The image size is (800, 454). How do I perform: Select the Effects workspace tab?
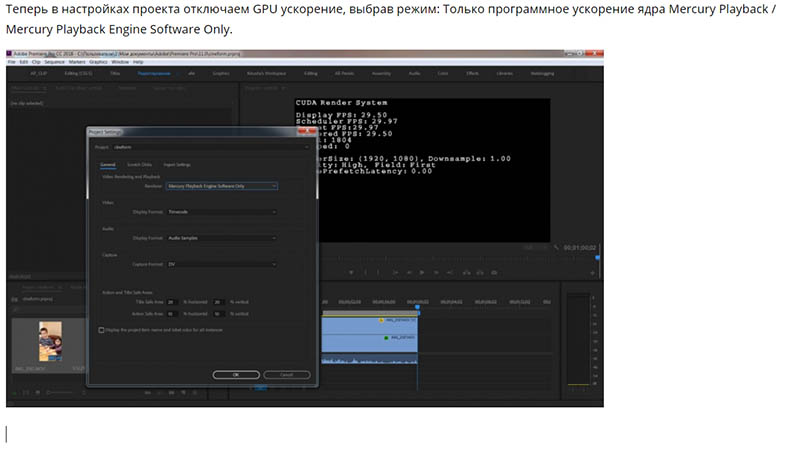[472, 73]
